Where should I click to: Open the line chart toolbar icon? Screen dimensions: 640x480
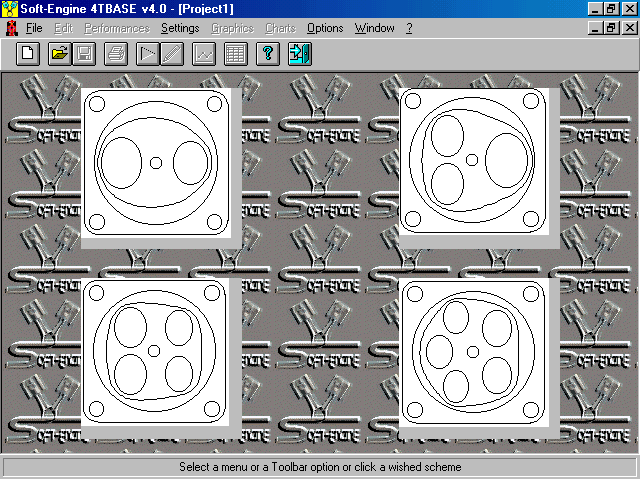204,54
